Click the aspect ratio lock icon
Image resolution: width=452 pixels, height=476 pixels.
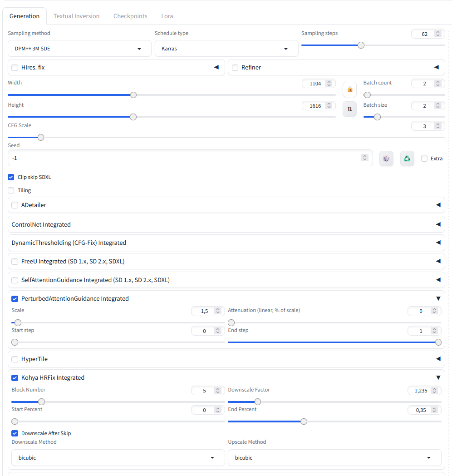click(x=350, y=89)
